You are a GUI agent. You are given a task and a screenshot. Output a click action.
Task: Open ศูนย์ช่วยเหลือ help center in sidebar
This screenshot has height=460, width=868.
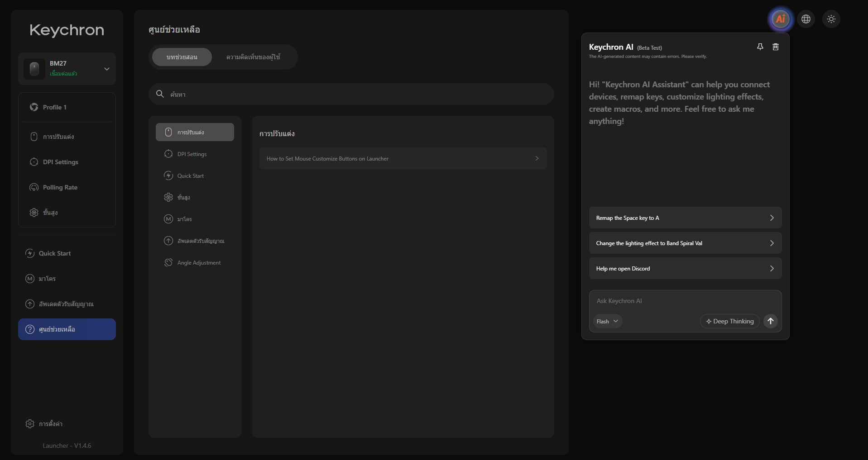point(67,329)
